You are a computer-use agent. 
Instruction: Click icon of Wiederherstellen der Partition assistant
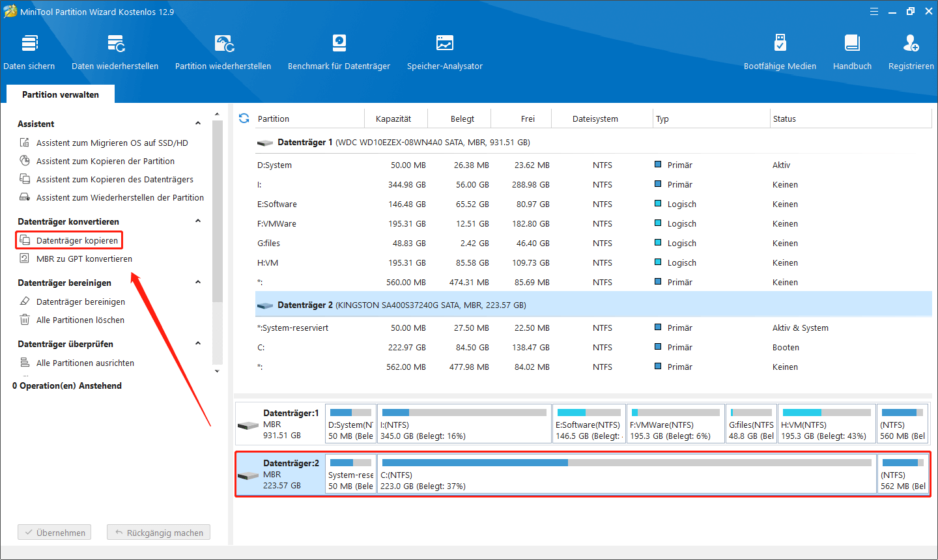25,197
